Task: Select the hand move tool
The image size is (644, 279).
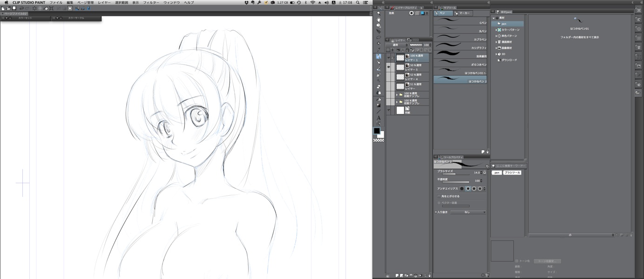Action: pos(379,20)
